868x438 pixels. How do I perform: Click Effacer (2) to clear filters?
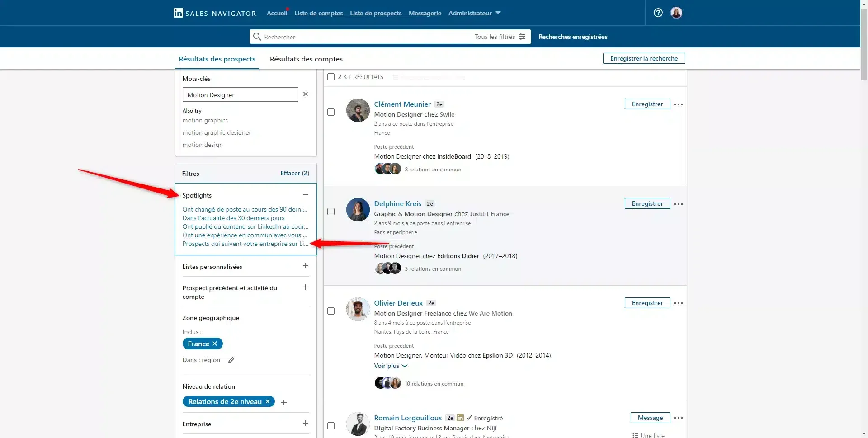295,173
